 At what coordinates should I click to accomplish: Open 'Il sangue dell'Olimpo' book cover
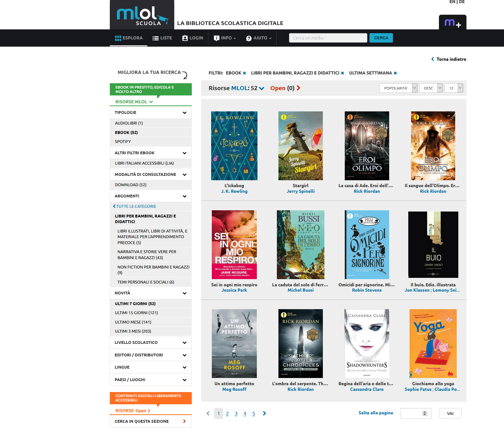click(x=433, y=146)
